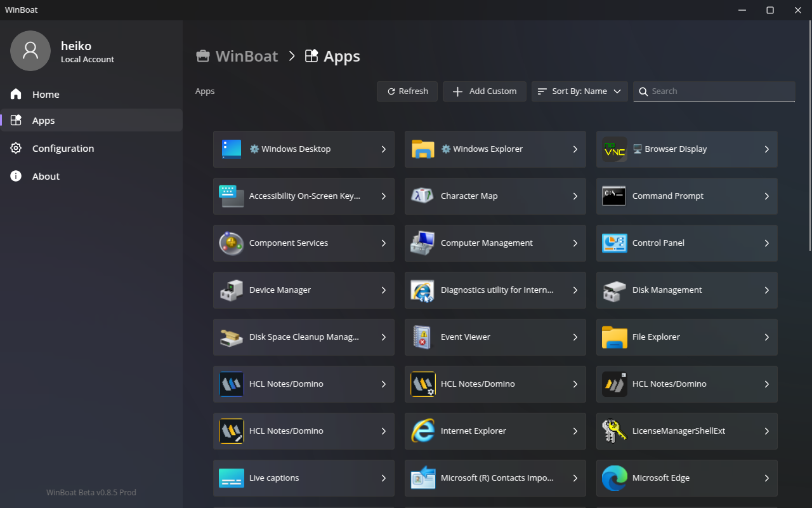Viewport: 812px width, 508px height.
Task: Click the File Explorer folder icon
Action: tap(615, 337)
